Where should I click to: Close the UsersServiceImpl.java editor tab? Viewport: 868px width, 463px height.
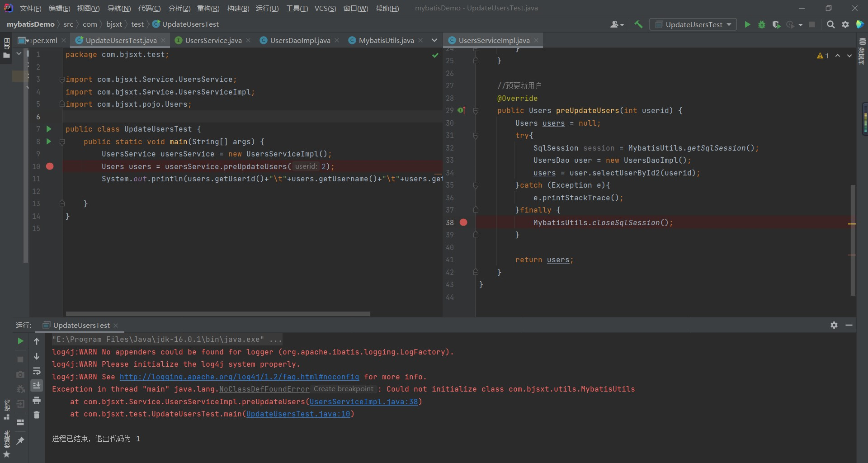536,40
